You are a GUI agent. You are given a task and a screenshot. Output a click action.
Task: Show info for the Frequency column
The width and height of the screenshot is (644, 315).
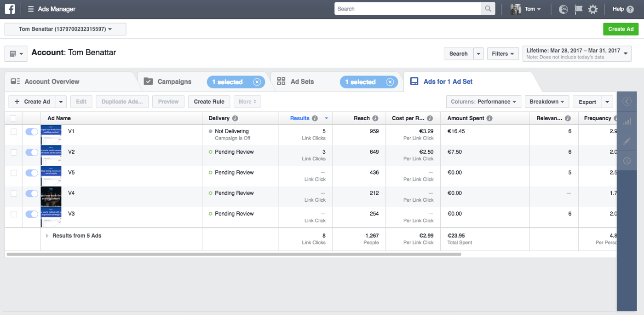615,118
